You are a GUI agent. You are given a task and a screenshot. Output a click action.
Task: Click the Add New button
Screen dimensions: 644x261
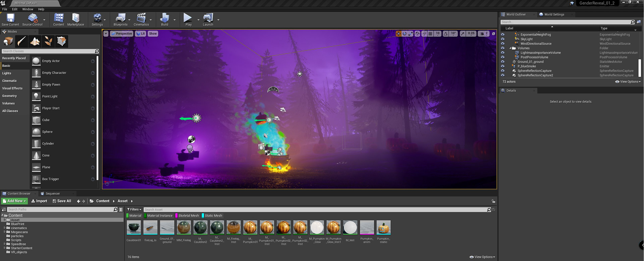point(14,201)
